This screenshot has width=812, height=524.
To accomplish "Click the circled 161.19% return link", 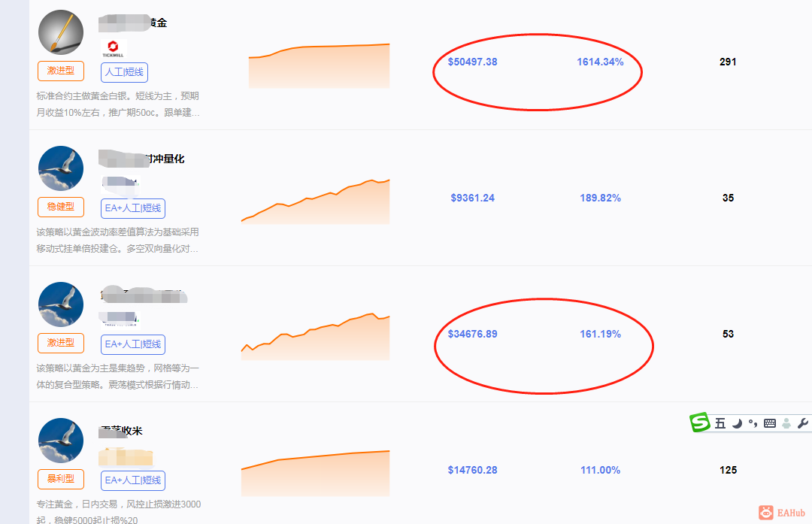I will click(x=600, y=334).
